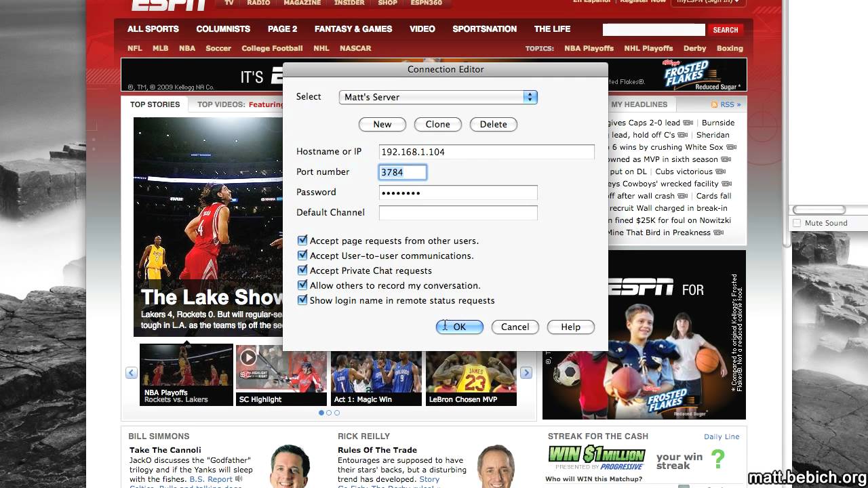Open INSIDER link in ESPN header
The image size is (868, 488).
(x=349, y=3)
